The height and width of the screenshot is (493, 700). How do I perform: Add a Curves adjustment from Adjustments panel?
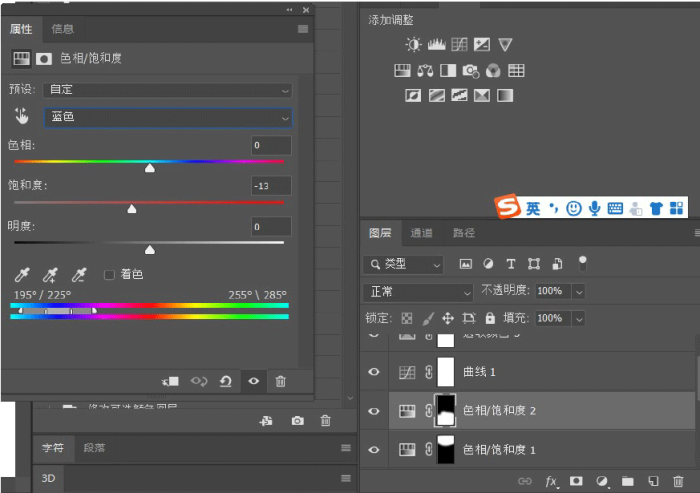point(459,44)
